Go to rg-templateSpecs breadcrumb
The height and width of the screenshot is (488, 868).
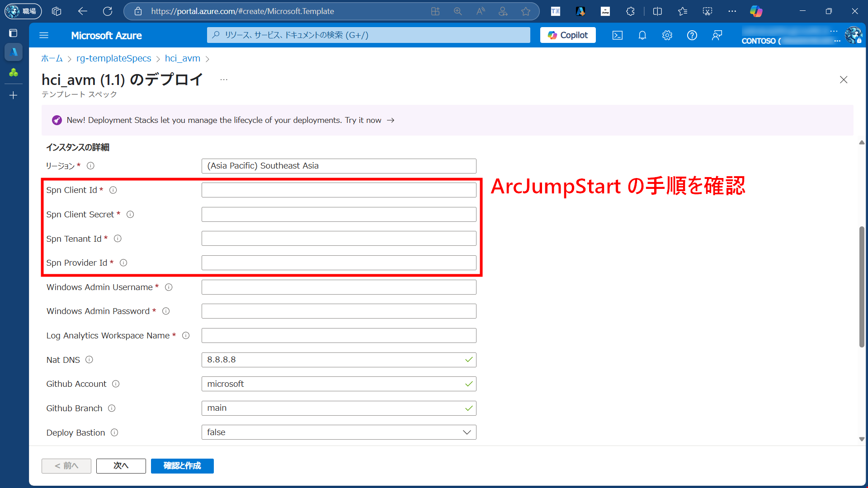point(113,58)
